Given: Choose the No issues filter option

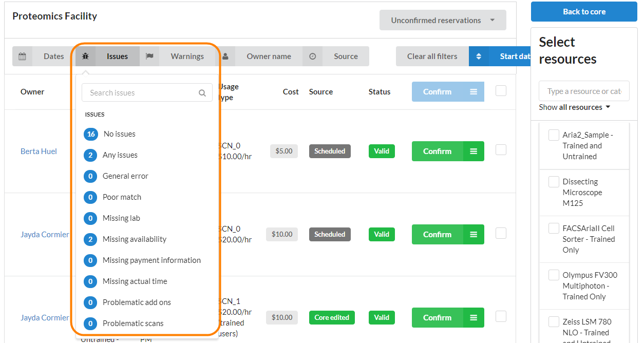Looking at the screenshot, I should point(119,134).
